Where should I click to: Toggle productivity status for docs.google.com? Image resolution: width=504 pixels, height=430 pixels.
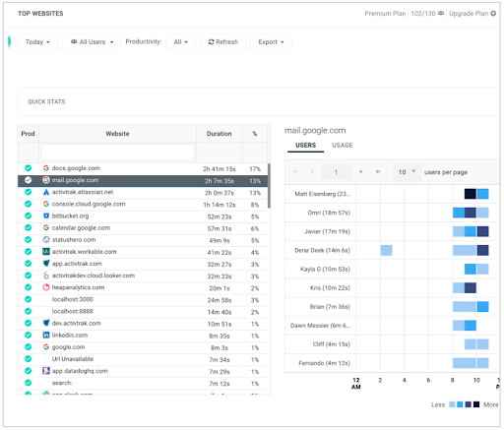[x=29, y=168]
